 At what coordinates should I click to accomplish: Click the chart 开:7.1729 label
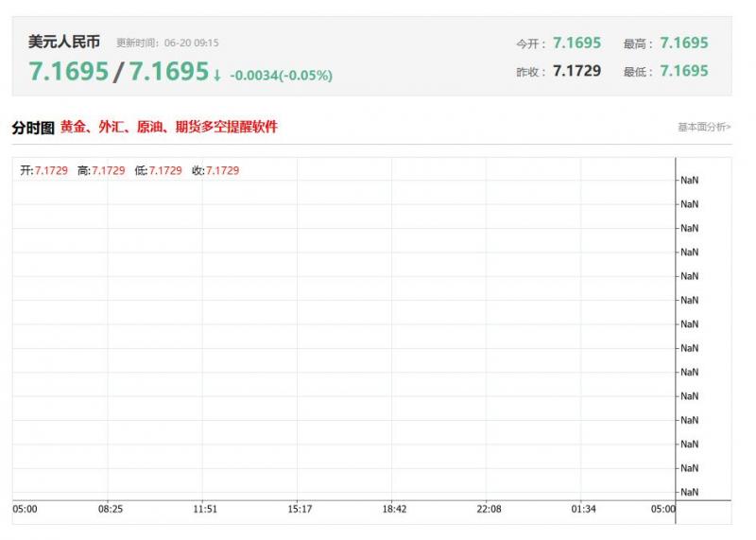[x=43, y=170]
